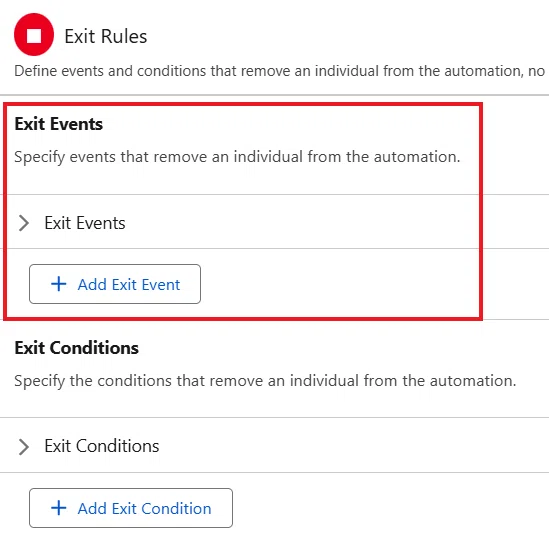Open the collapsed Exit Conditions row label
Screen dimensions: 549x557
coord(102,446)
